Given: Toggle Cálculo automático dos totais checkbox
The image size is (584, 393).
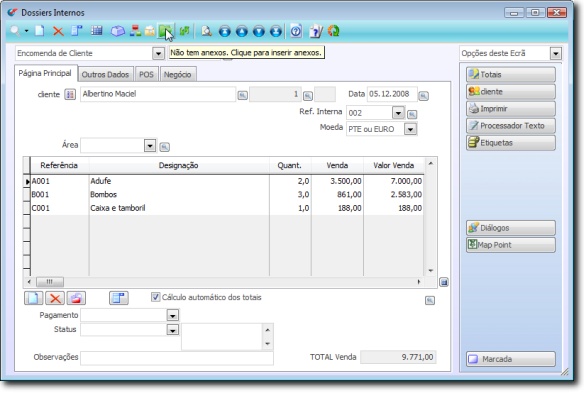Looking at the screenshot, I should click(155, 297).
